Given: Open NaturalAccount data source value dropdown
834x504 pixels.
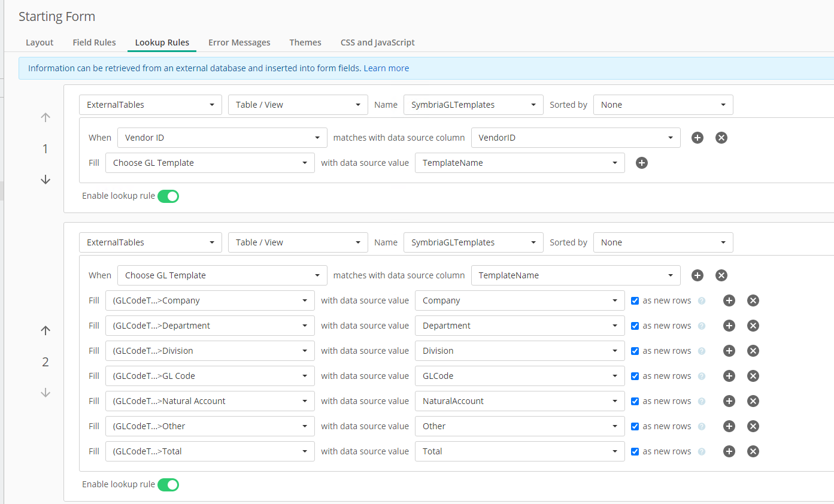Looking at the screenshot, I should point(519,401).
